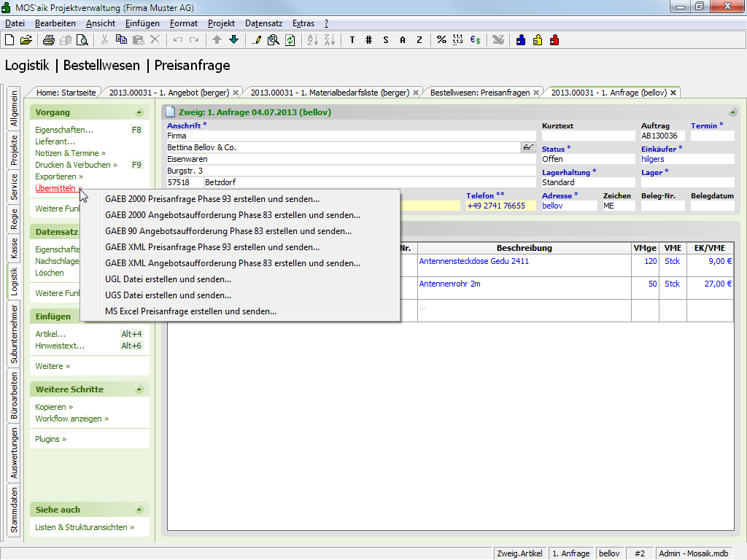Click the Z toolbar button
Viewport: 747px width, 560px height.
pos(419,40)
